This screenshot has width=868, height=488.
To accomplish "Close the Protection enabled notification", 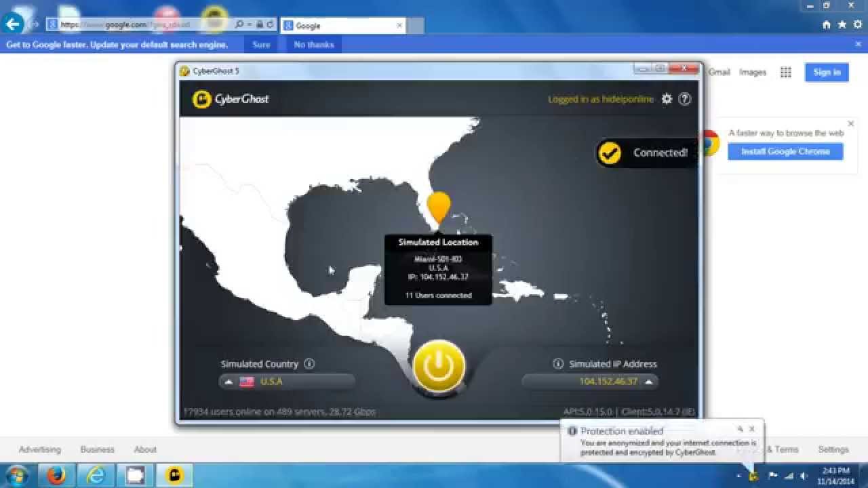I will pos(752,429).
